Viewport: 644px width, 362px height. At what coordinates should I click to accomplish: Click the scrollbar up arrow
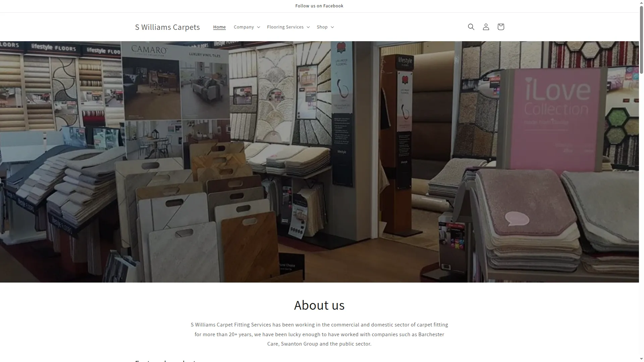pos(641,3)
